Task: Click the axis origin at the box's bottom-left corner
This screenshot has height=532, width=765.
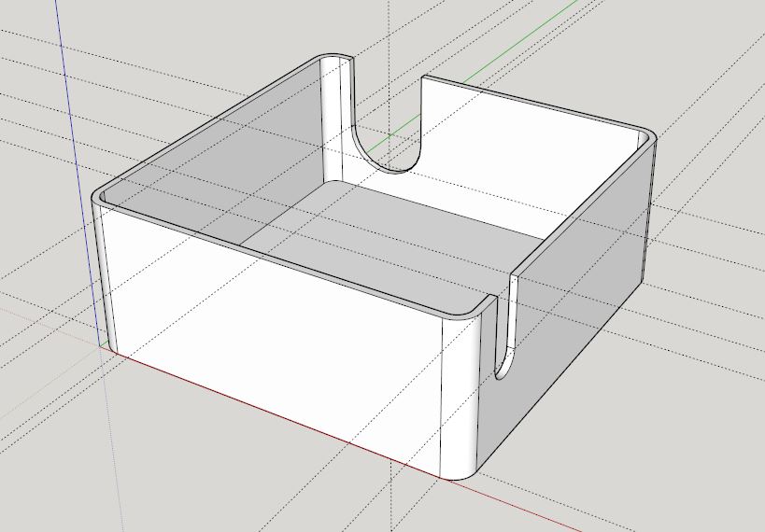Action: [x=101, y=344]
